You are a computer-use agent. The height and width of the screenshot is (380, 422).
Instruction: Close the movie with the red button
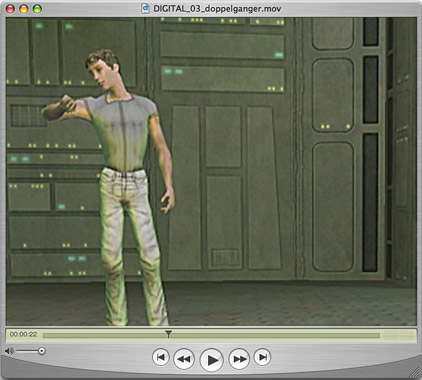(x=11, y=9)
